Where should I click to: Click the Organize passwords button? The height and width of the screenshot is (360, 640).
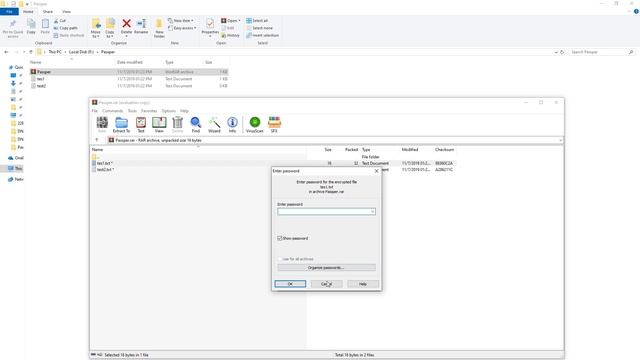(x=327, y=268)
